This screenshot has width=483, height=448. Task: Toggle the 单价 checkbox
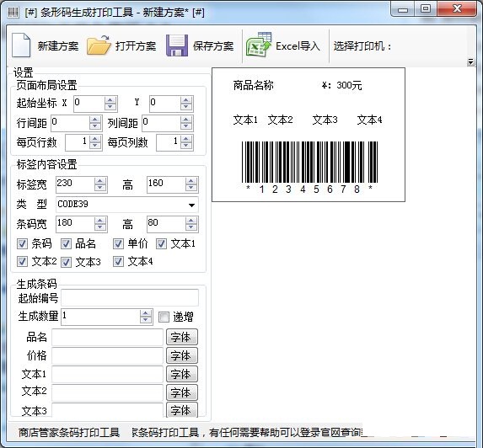click(x=118, y=244)
